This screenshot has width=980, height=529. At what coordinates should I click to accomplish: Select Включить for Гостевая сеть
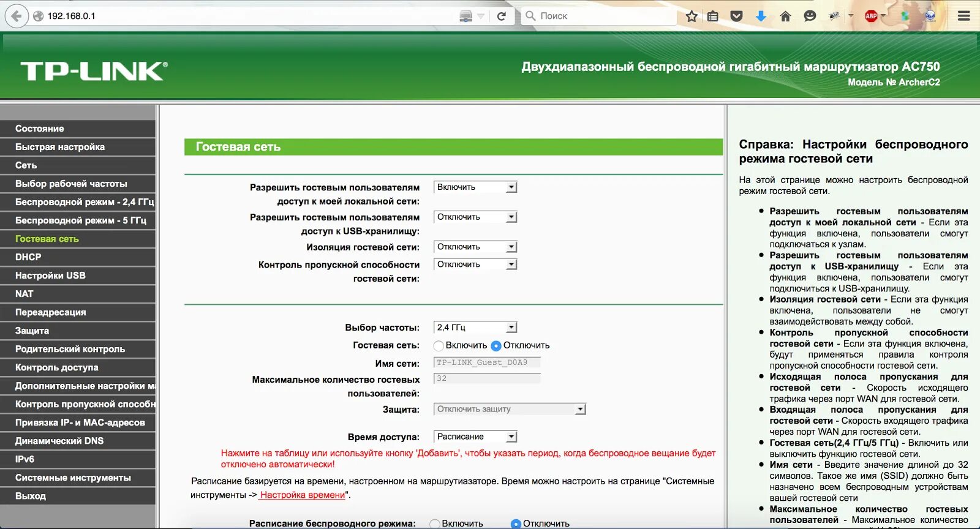pyautogui.click(x=439, y=346)
